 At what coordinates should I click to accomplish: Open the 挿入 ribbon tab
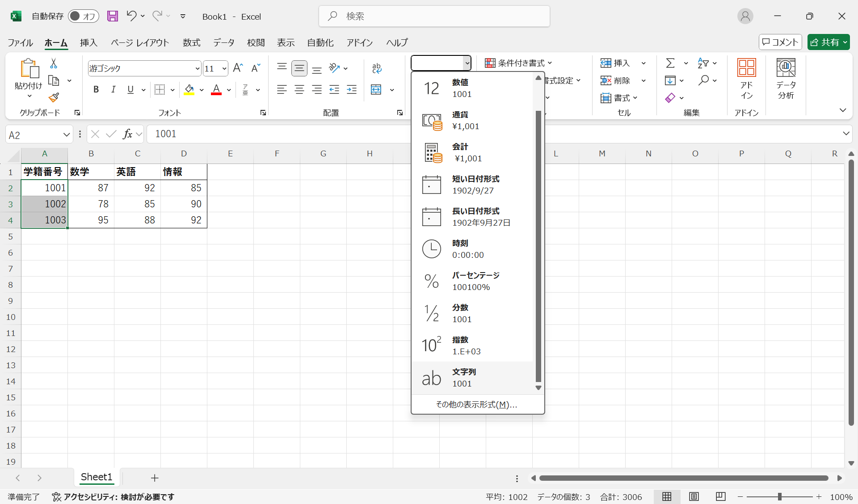(88, 42)
